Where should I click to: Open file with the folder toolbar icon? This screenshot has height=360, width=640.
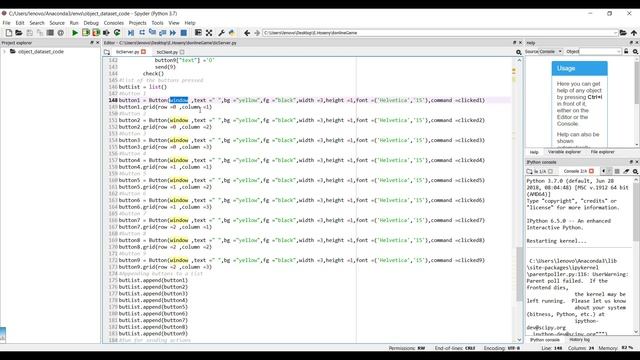[x=19, y=33]
